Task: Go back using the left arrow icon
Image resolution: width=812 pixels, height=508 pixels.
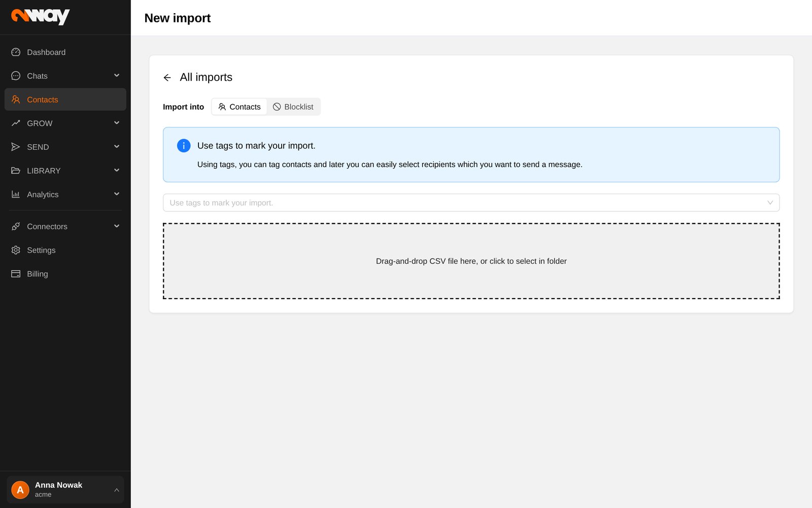Action: pos(167,78)
